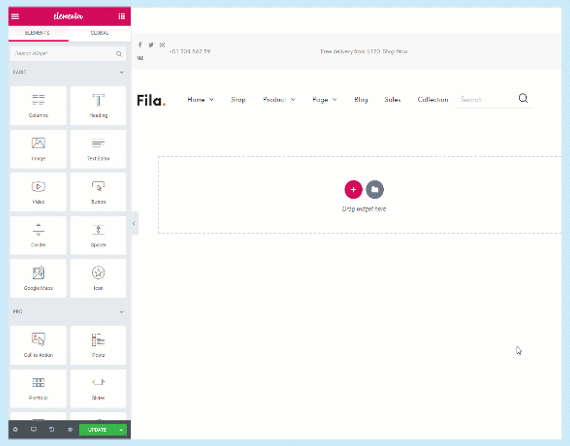The width and height of the screenshot is (570, 446).
Task: Select the Google Maps widget
Action: [x=38, y=278]
